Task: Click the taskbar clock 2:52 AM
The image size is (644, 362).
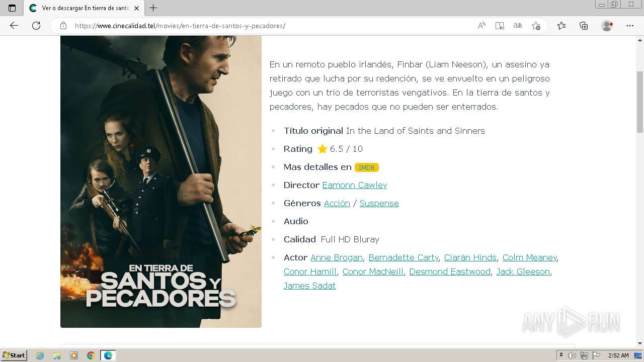Action: (x=618, y=355)
